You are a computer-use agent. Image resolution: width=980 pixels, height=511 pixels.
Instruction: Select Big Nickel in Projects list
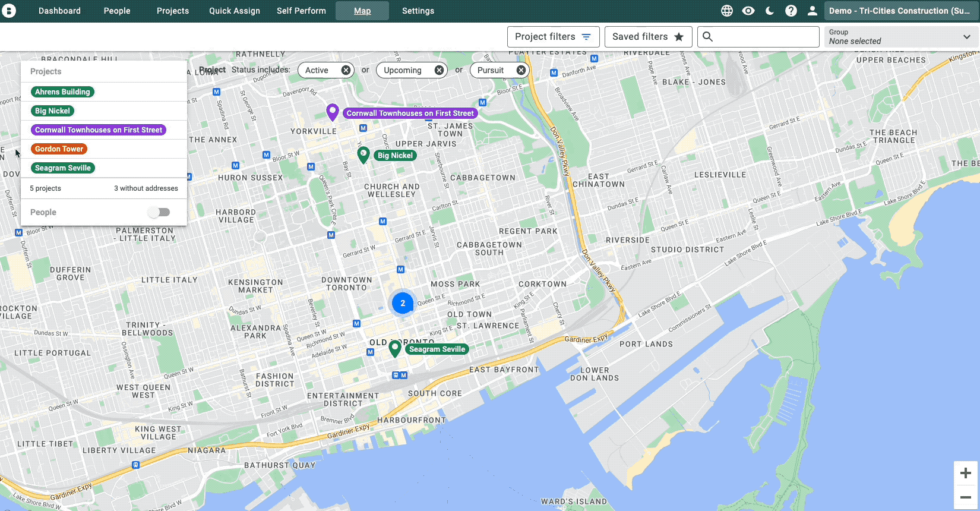(52, 111)
